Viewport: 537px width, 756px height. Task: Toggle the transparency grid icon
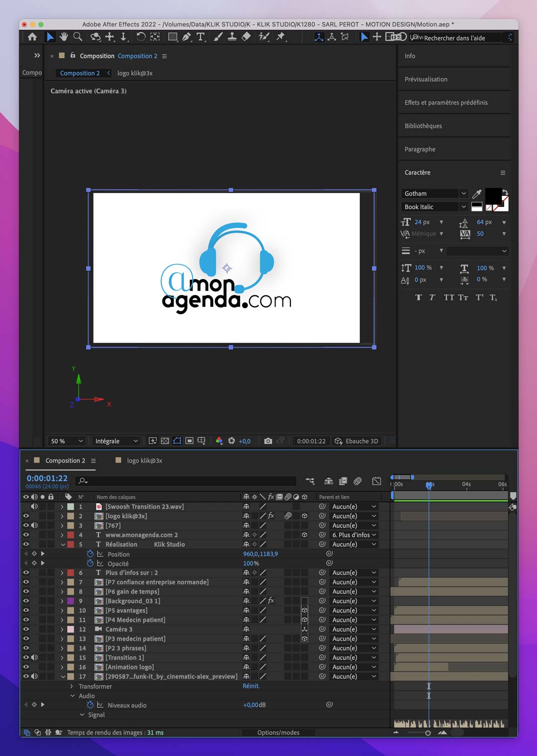165,441
